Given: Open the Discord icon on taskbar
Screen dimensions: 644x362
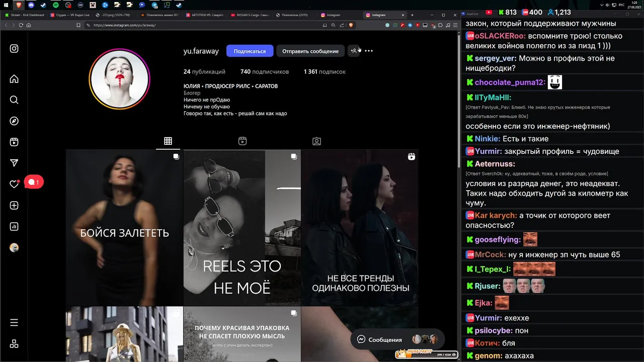Looking at the screenshot, I should [x=31, y=5].
